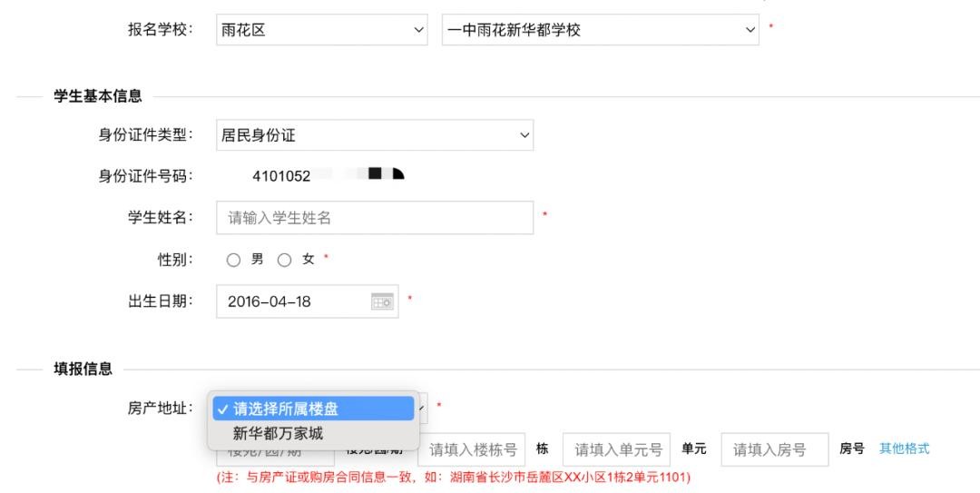Select the 女 radio button
Image resolution: width=980 pixels, height=493 pixels.
285,260
